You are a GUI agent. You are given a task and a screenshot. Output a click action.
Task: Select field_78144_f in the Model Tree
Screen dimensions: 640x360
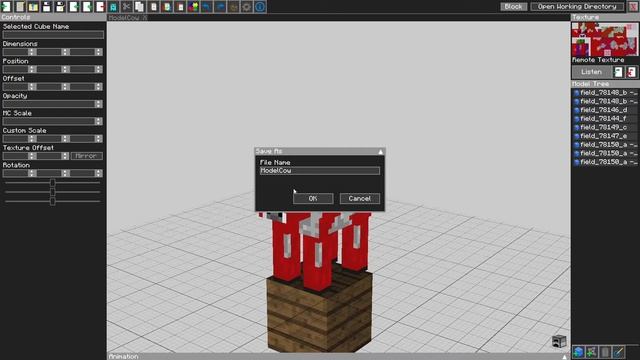pyautogui.click(x=604, y=119)
